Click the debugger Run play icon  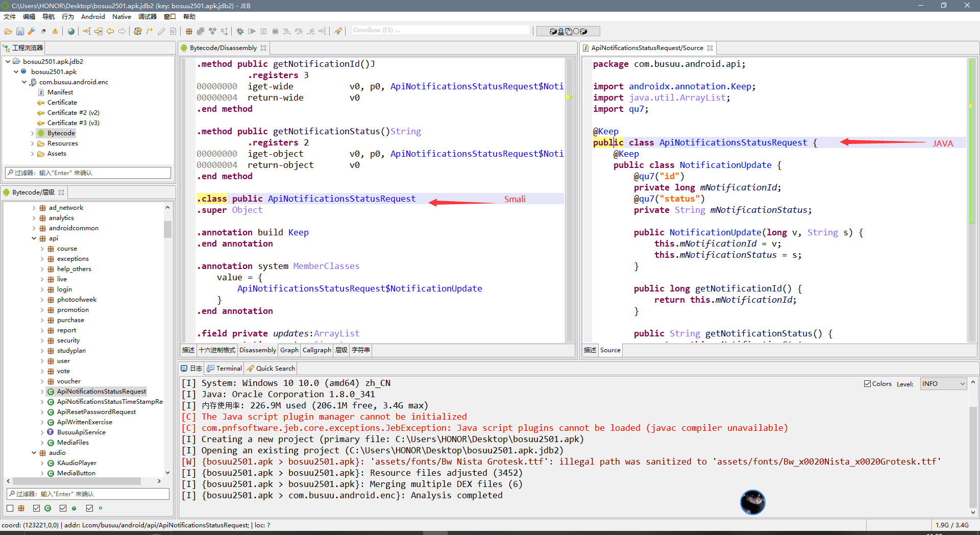coord(252,32)
